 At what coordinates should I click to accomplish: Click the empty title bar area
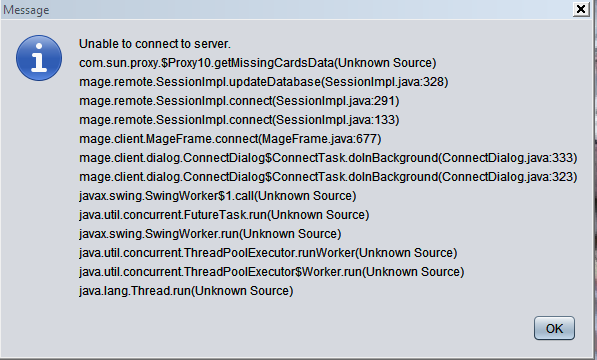tap(305, 10)
